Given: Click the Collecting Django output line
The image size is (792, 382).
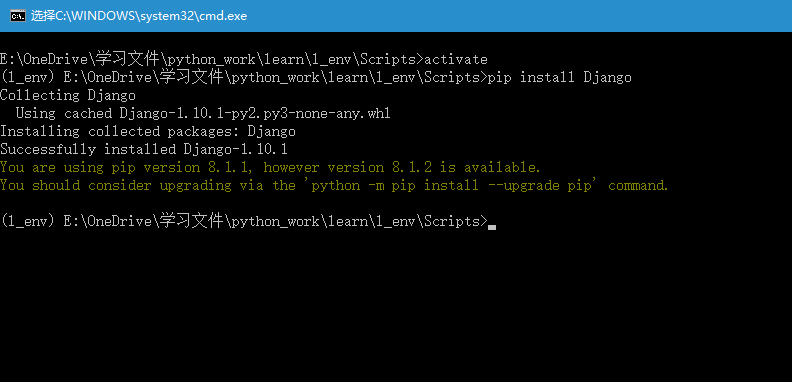Looking at the screenshot, I should click(68, 96).
